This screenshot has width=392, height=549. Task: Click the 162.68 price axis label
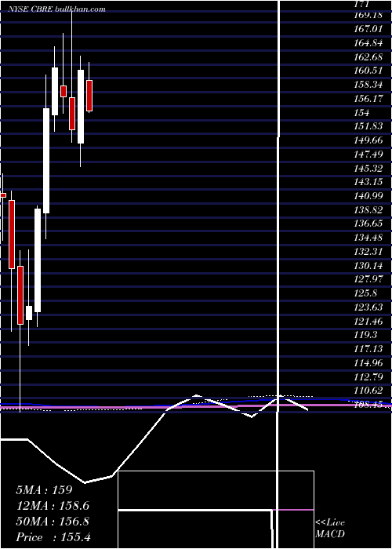(368, 56)
